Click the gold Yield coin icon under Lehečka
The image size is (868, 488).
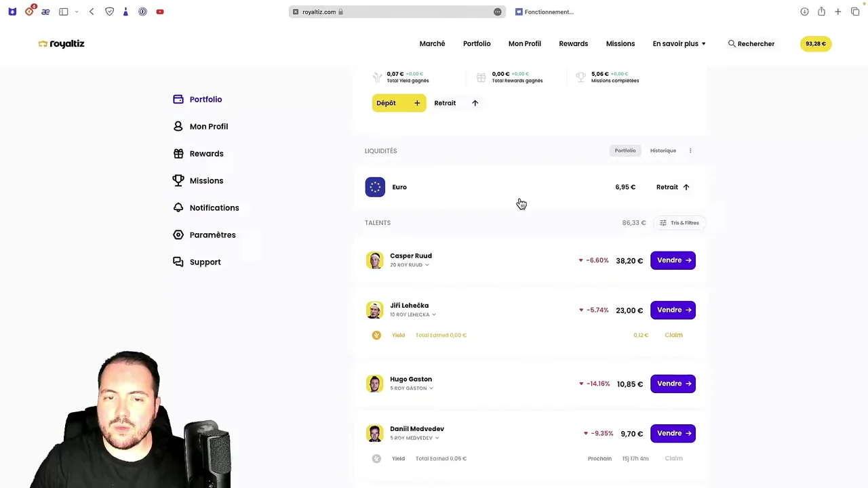[376, 335]
